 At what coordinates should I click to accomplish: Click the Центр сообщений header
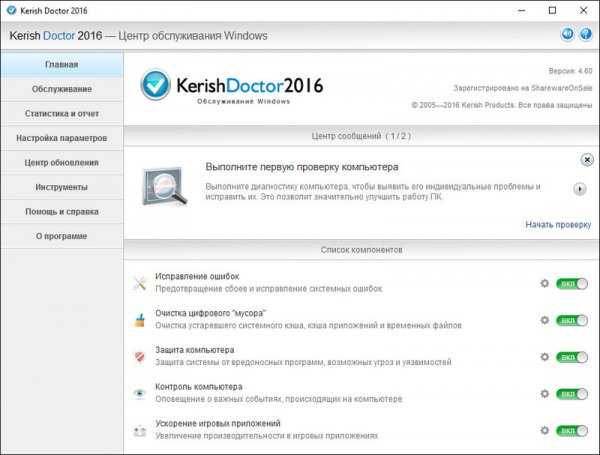point(361,136)
